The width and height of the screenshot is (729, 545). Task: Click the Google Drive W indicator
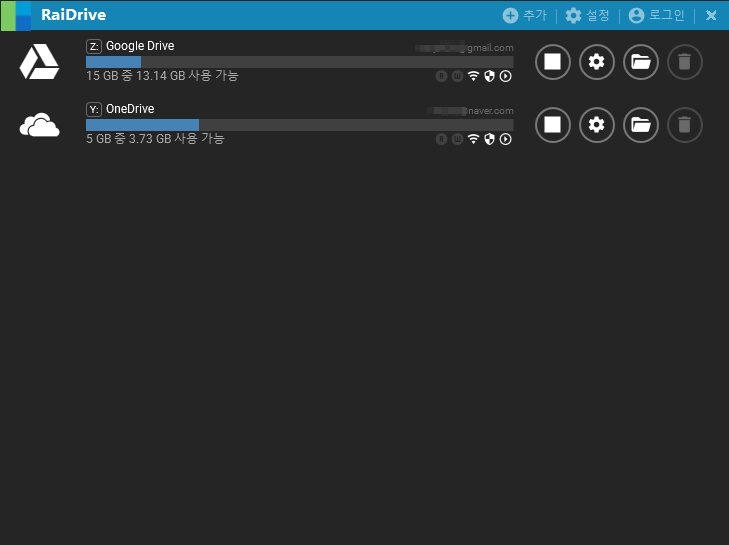tap(457, 76)
